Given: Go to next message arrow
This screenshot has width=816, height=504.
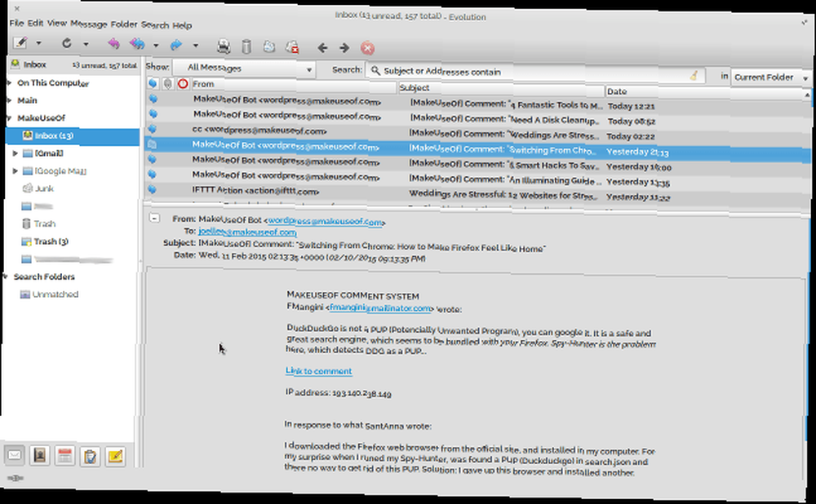Looking at the screenshot, I should click(x=344, y=48).
